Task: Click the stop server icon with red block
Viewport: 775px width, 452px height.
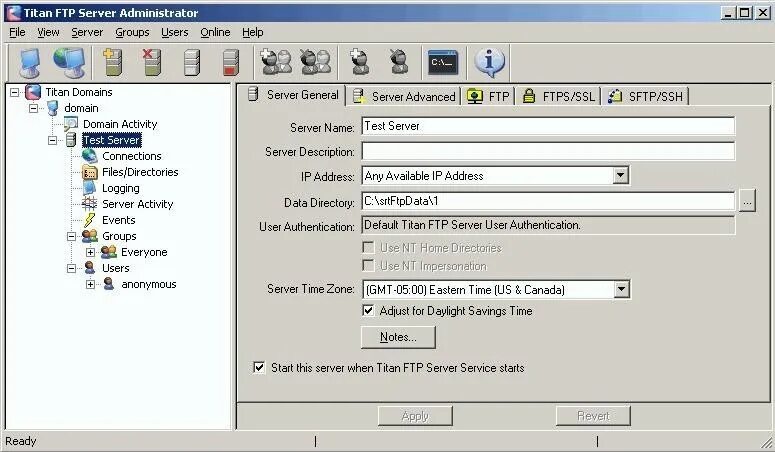Action: 231,62
